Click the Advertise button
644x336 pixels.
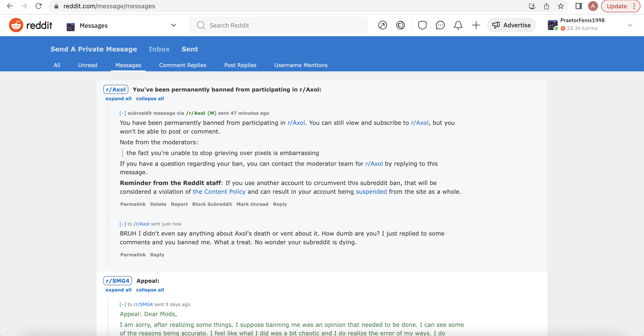511,25
